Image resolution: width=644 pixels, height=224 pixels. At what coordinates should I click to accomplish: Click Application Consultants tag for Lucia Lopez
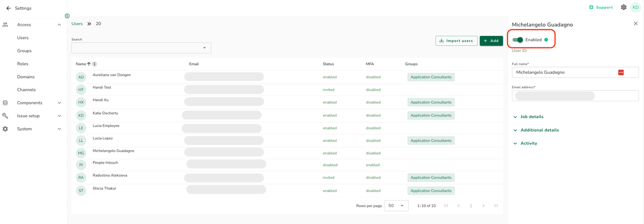431,141
